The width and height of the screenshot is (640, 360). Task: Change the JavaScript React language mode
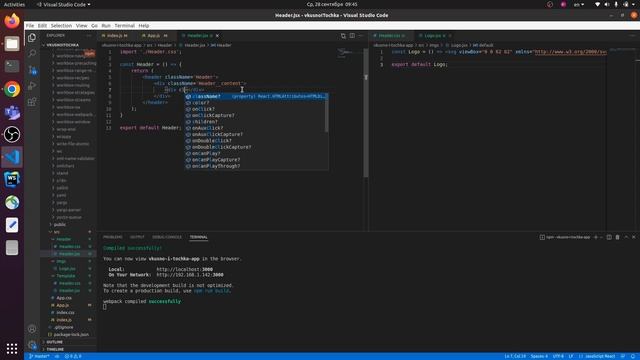pyautogui.click(x=600, y=356)
